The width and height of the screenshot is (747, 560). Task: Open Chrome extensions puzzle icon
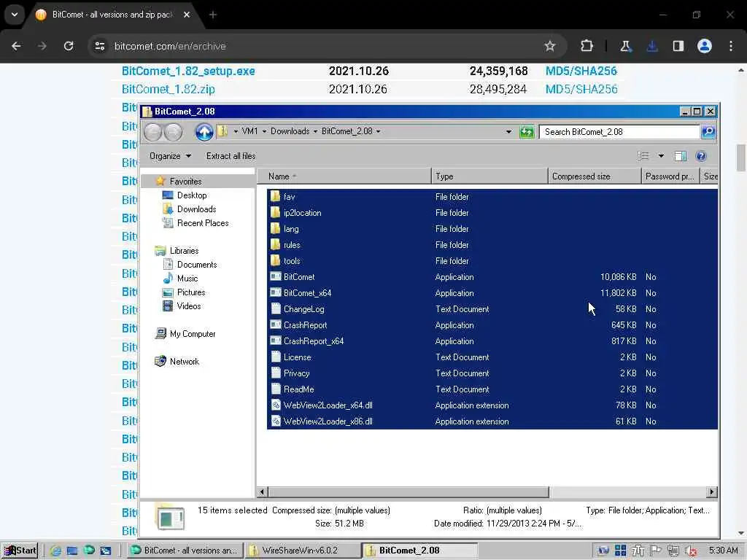click(x=587, y=46)
